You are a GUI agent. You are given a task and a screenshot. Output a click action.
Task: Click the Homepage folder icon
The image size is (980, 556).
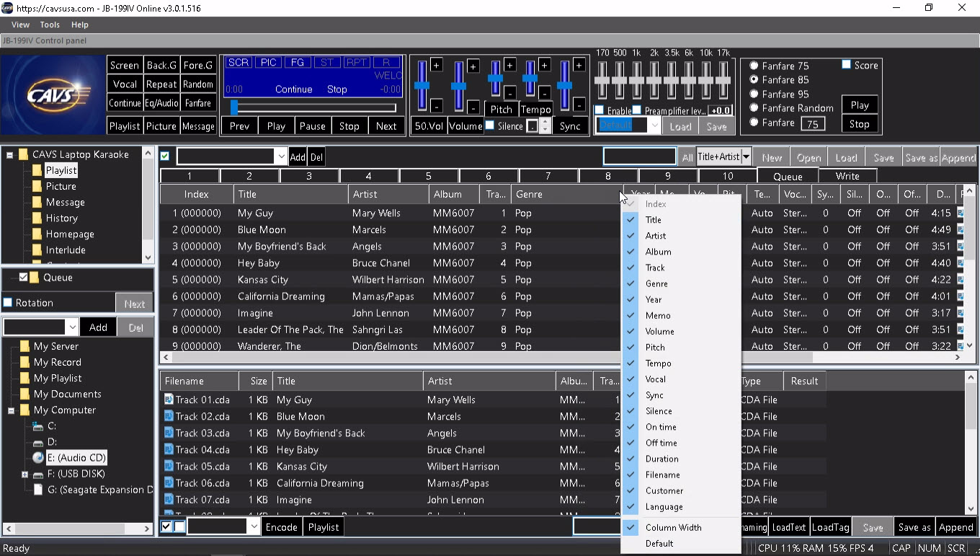click(36, 234)
